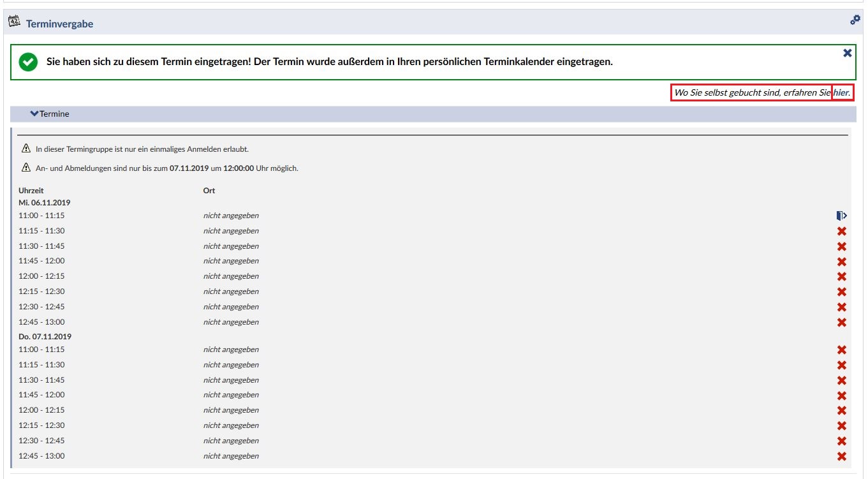Screen dimensions: 868x479
Task: Collapse the Termine section
Action: [x=50, y=114]
